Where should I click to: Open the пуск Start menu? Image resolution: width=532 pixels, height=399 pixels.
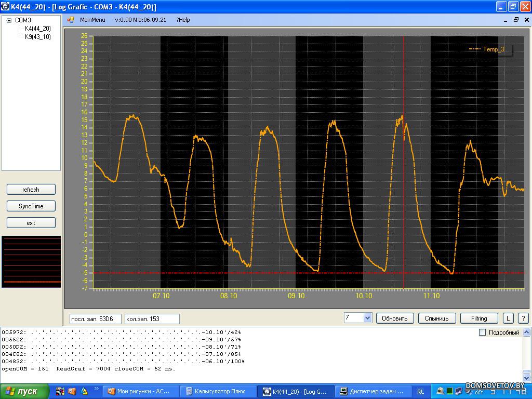(24, 392)
